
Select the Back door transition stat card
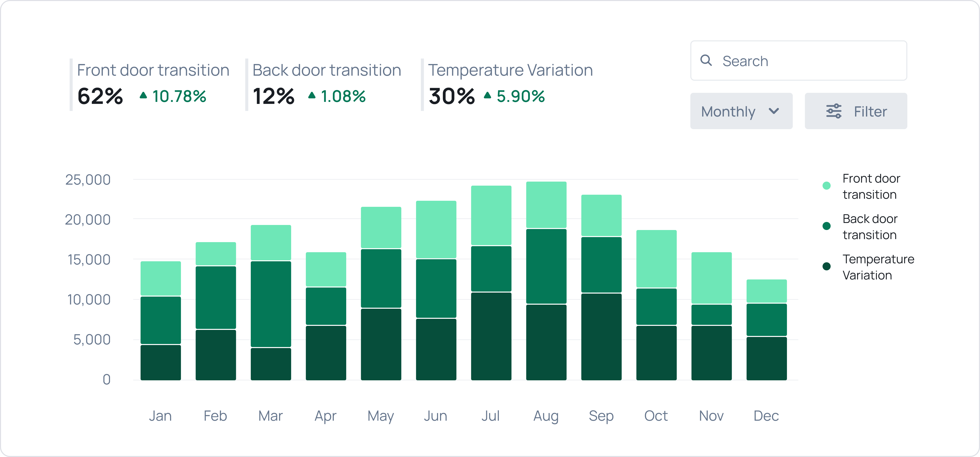tap(326, 84)
